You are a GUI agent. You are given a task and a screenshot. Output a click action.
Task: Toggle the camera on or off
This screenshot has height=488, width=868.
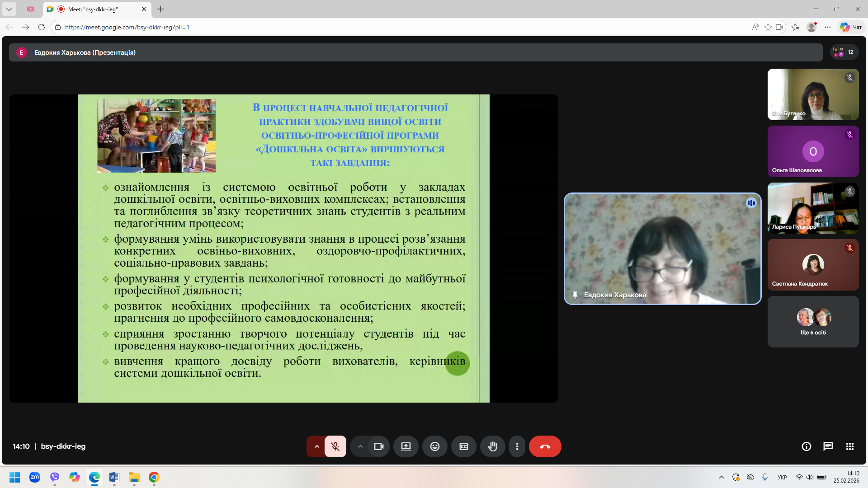point(378,446)
